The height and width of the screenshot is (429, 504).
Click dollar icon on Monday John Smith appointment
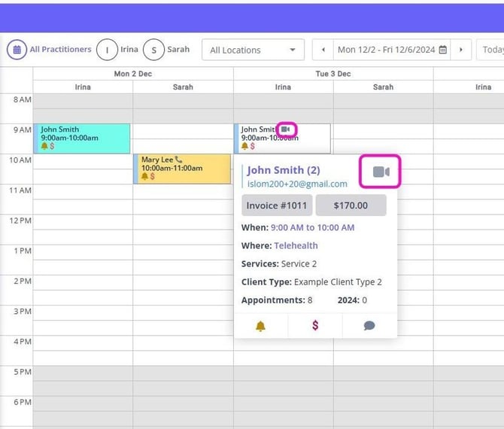52,146
